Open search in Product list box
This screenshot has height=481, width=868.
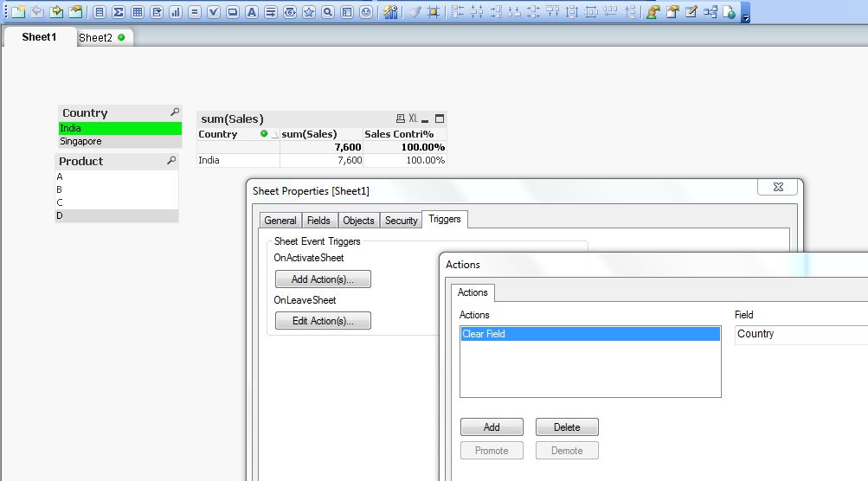coord(171,161)
